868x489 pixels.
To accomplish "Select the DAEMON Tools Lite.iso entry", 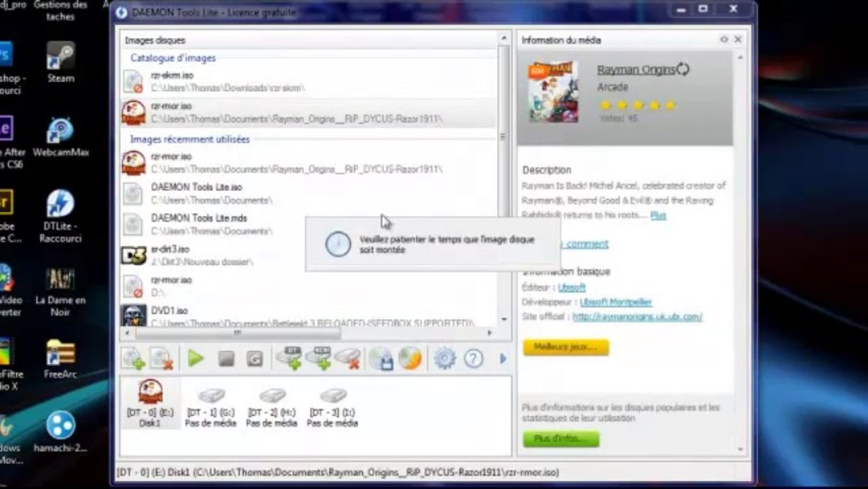I will [x=309, y=194].
